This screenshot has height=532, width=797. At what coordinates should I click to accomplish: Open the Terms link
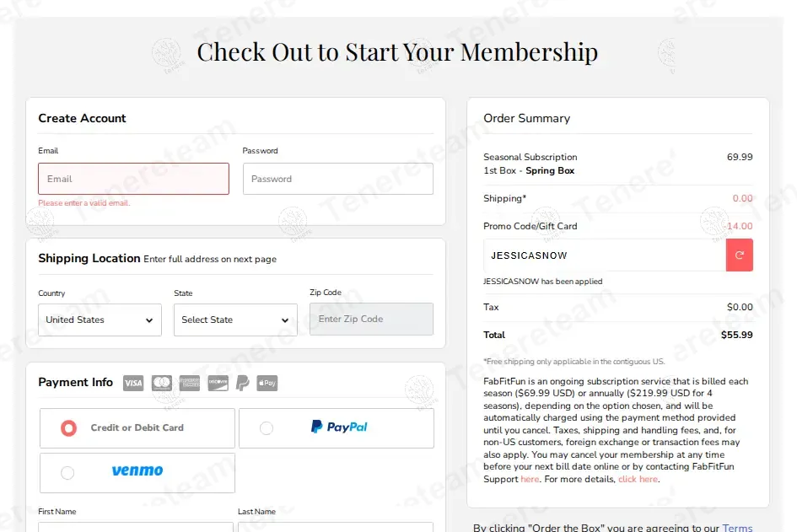pyautogui.click(x=737, y=528)
